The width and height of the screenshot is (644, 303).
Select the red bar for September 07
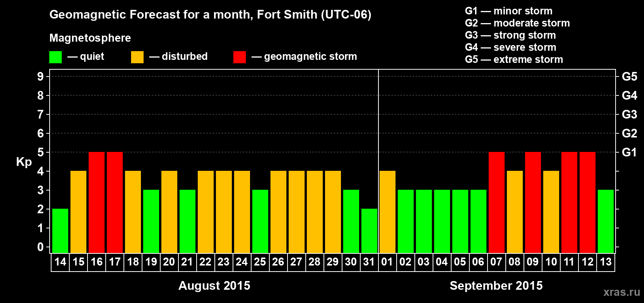click(x=497, y=202)
